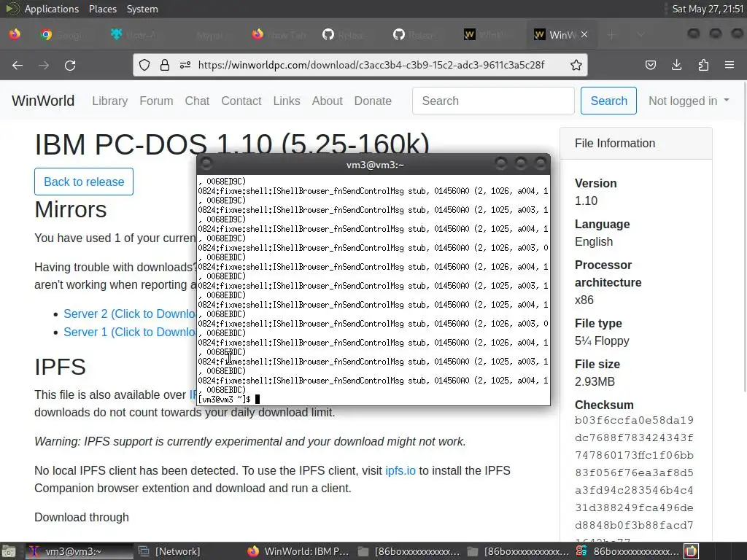
Task: Click file size value 2.93MB
Action: 595,381
